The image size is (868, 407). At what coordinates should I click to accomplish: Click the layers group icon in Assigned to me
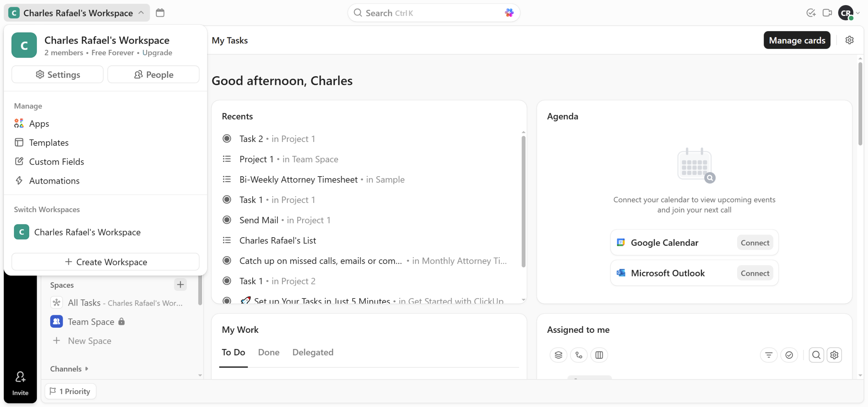558,355
